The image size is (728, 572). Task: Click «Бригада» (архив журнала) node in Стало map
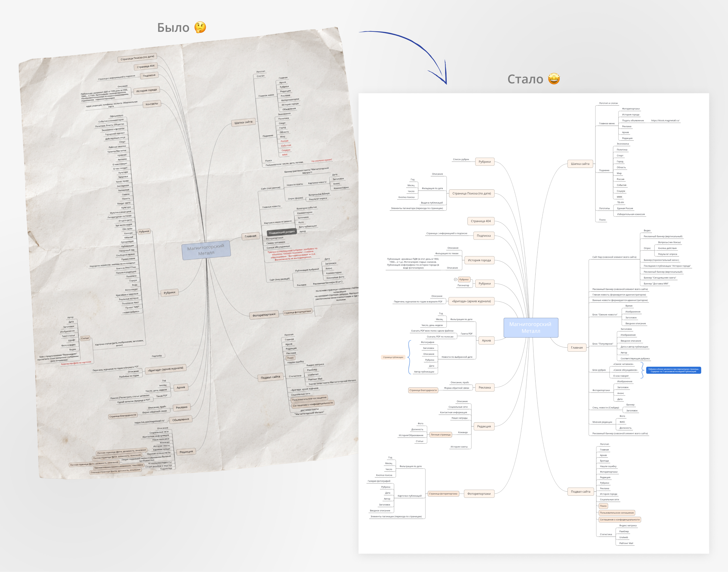click(x=471, y=301)
